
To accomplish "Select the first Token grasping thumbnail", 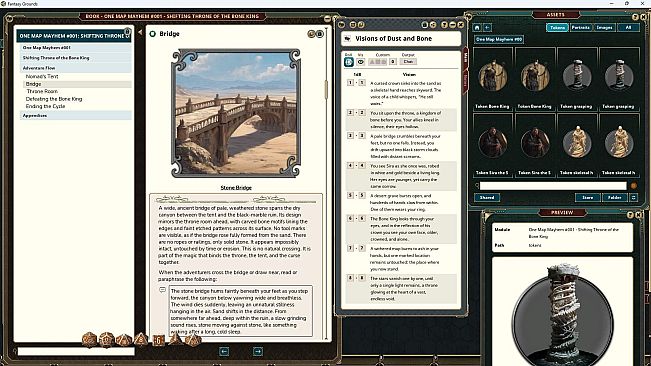I will [x=577, y=78].
